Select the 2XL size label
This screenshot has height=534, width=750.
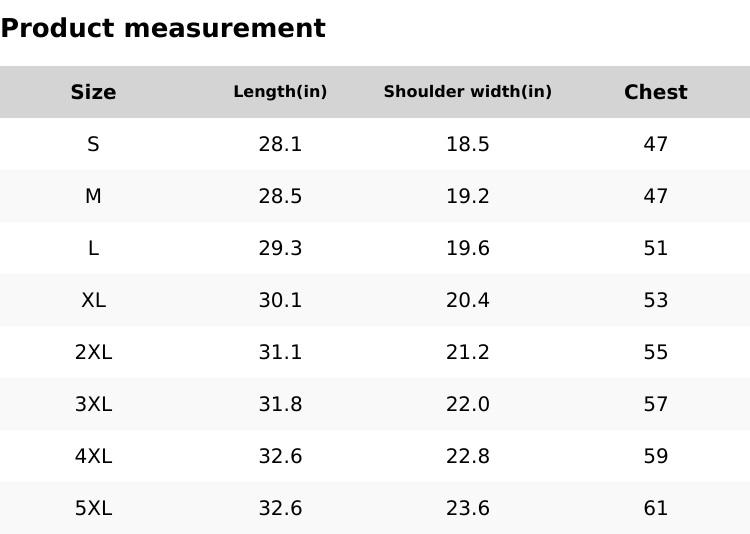pyautogui.click(x=93, y=352)
